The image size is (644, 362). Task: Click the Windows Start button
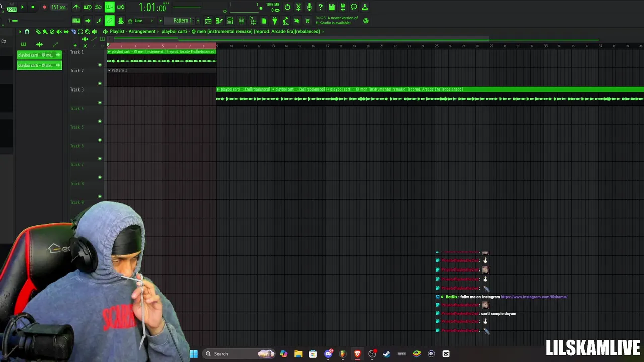194,354
